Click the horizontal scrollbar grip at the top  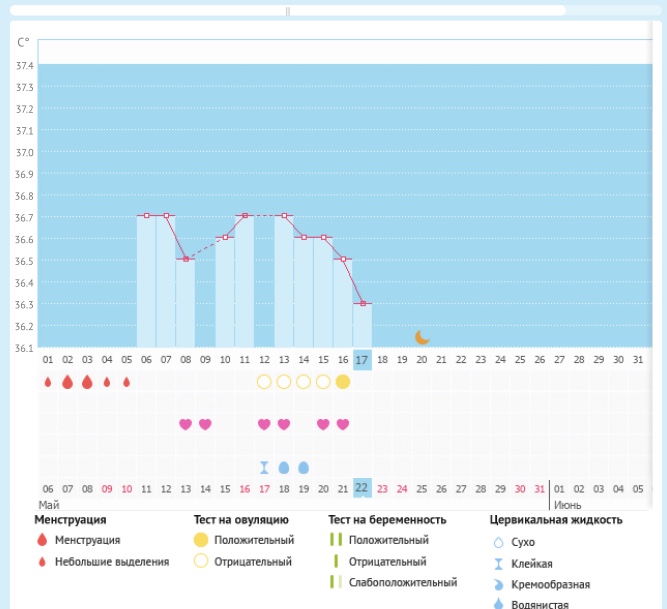pos(288,11)
